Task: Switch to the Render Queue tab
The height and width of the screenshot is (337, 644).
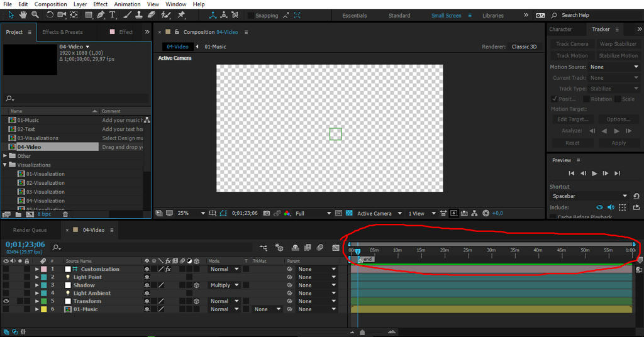Action: (30, 230)
